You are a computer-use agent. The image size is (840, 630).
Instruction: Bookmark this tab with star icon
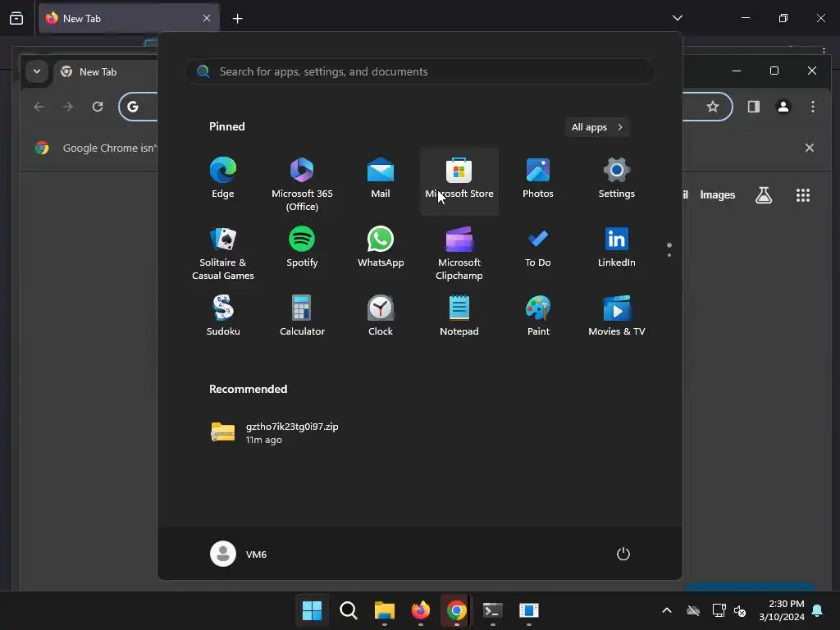pos(713,107)
